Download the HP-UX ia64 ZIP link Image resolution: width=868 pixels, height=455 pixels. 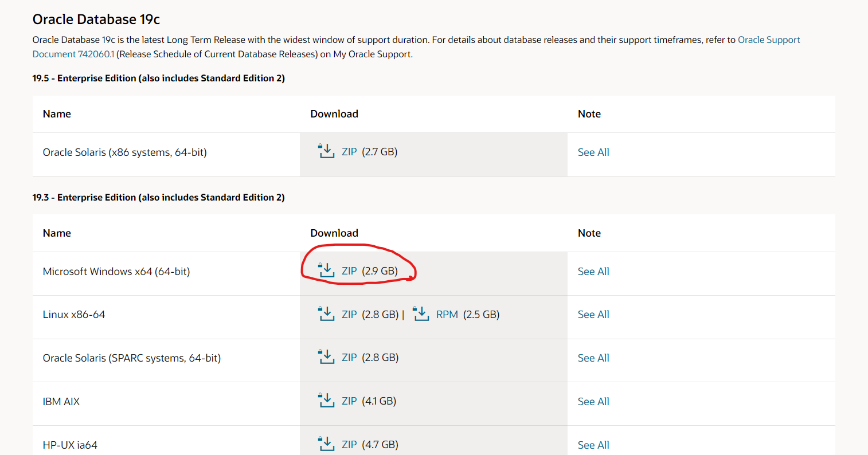pyautogui.click(x=349, y=445)
